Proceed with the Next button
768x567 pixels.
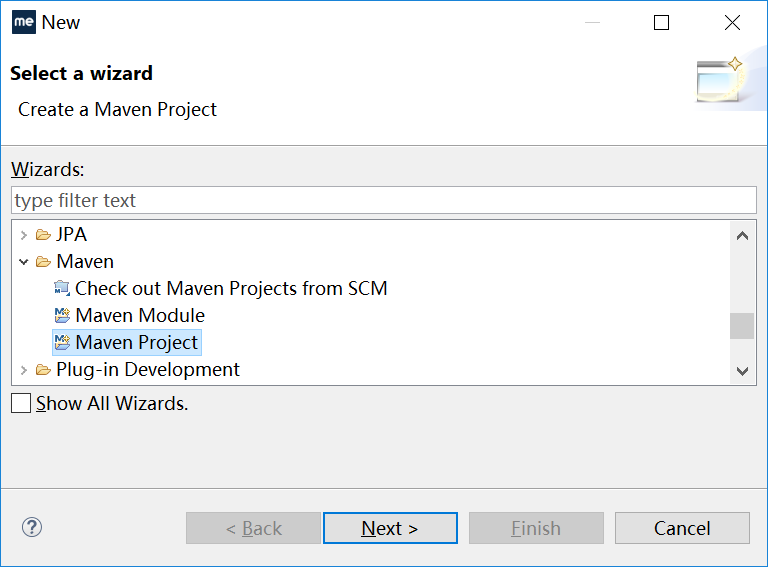[x=390, y=528]
